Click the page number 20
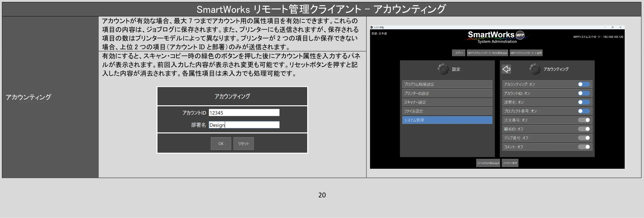The height and width of the screenshot is (218, 644). 322,195
